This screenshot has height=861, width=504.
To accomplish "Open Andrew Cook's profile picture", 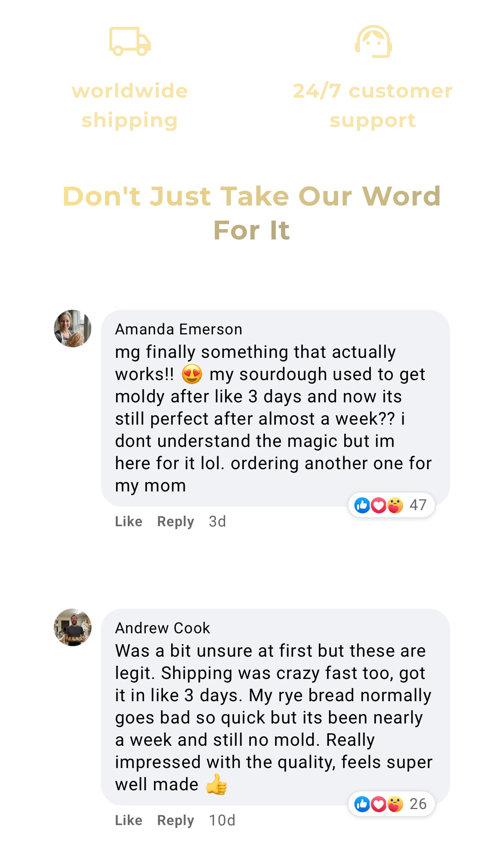I will coord(73,627).
